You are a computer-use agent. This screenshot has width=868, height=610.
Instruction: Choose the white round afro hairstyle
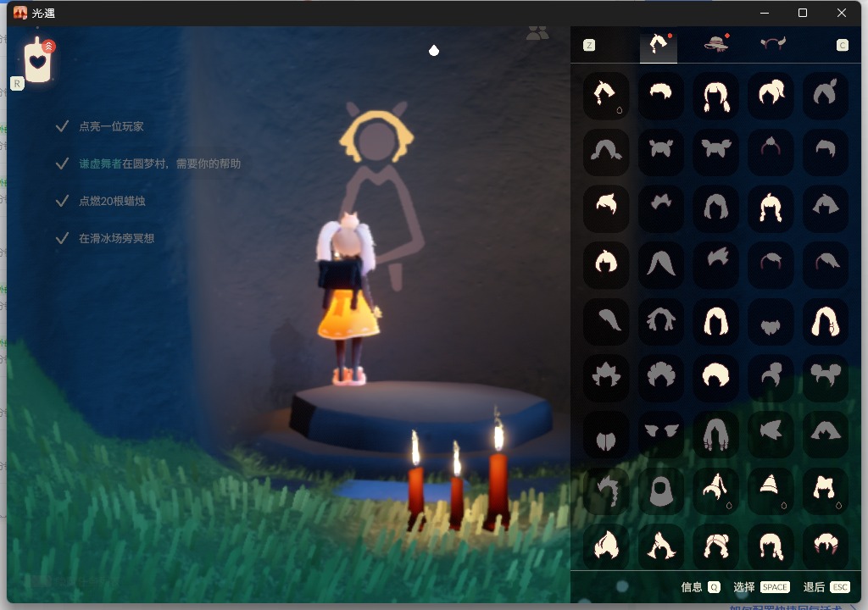click(x=715, y=378)
